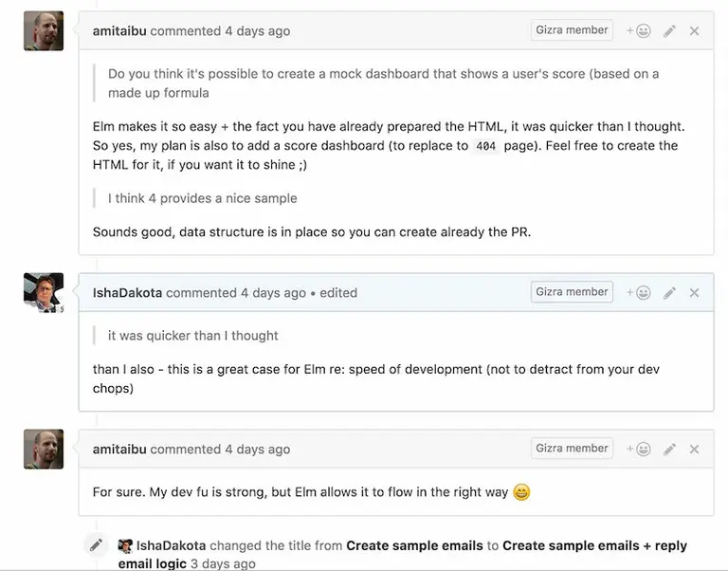Delete first amitaibu comment with X icon
Image resolution: width=728 pixels, height=571 pixels.
pos(694,31)
